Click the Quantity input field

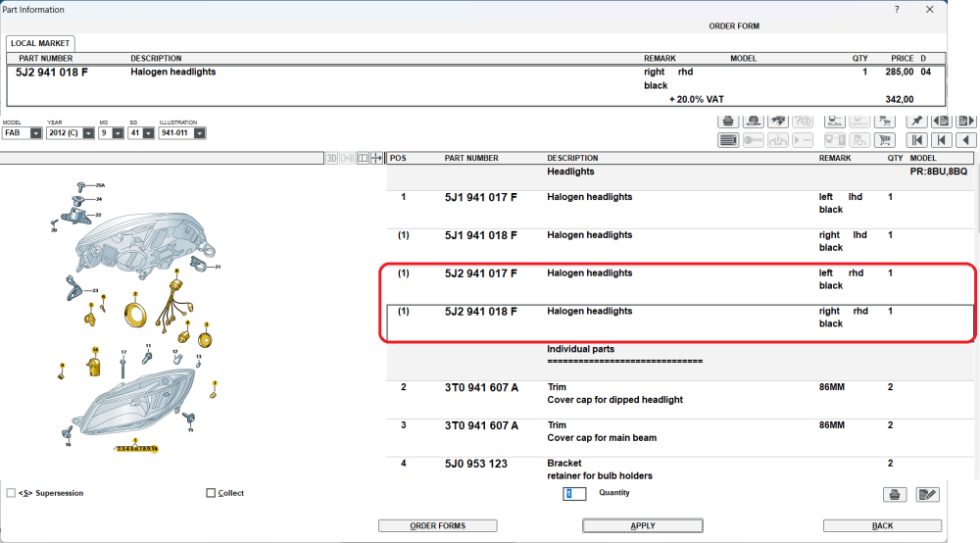click(x=574, y=494)
